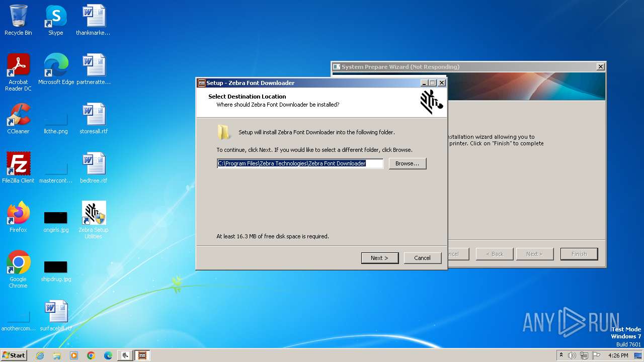The width and height of the screenshot is (644, 362).
Task: Launch Firefox desktop shortcut
Action: pos(18,217)
